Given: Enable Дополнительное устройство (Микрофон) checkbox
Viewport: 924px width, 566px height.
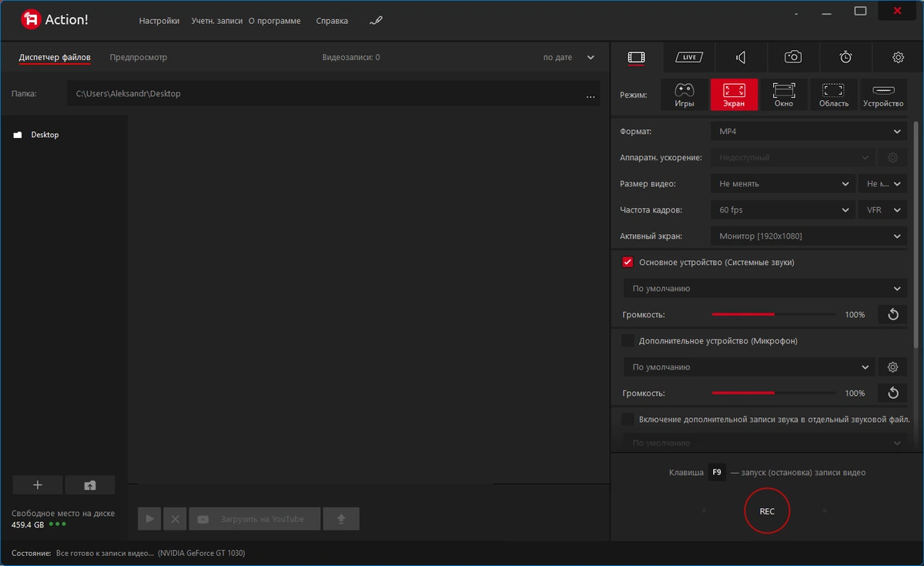Looking at the screenshot, I should [x=628, y=340].
